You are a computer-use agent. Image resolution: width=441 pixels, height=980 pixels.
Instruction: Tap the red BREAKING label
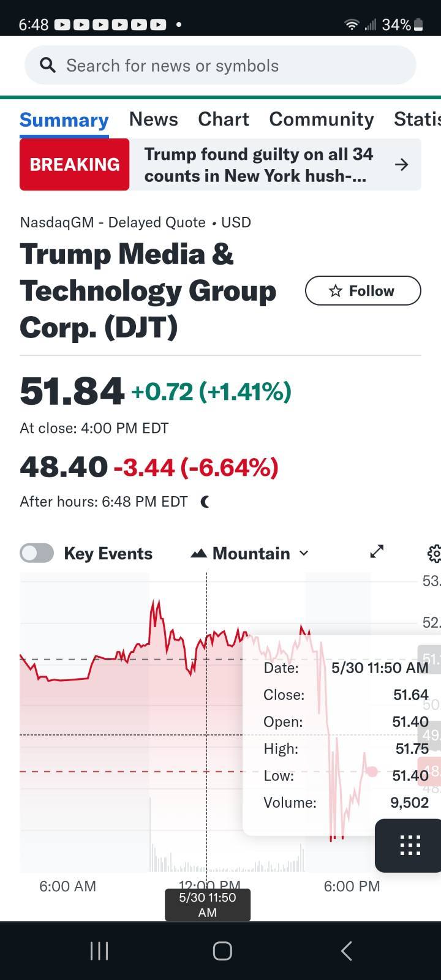[75, 165]
